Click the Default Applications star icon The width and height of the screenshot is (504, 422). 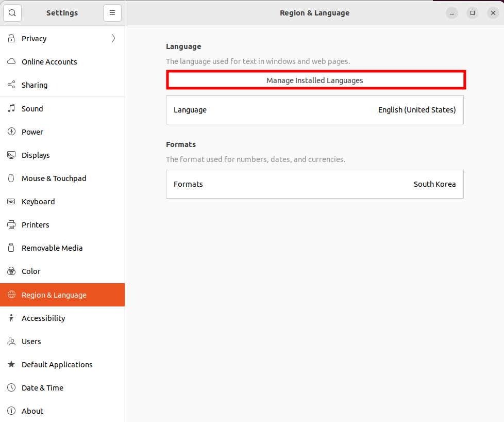pos(11,364)
